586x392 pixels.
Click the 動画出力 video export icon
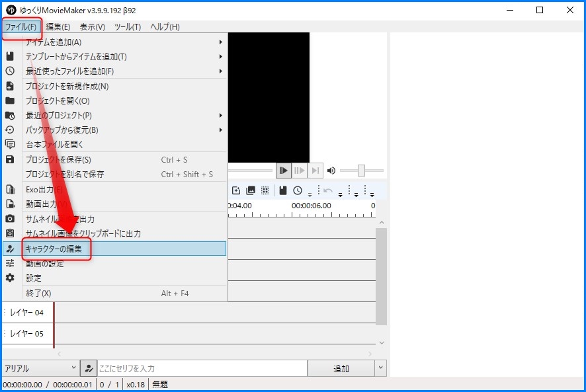tap(11, 204)
